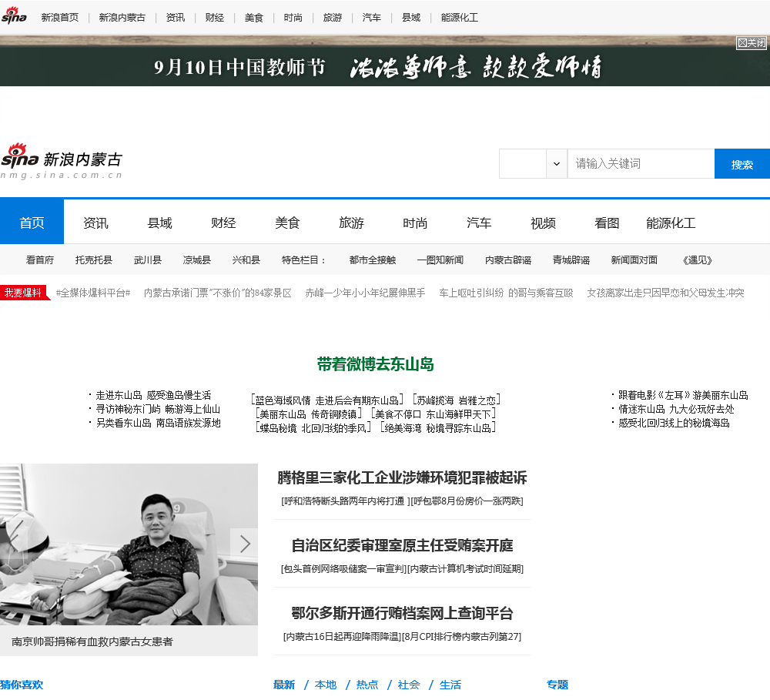This screenshot has height=700, width=770.
Task: Open 旅游 in main navigation
Action: pyautogui.click(x=351, y=223)
